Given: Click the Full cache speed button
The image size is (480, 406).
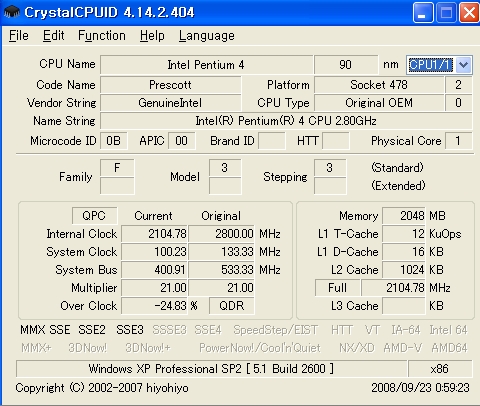Looking at the screenshot, I should pyautogui.click(x=337, y=287).
